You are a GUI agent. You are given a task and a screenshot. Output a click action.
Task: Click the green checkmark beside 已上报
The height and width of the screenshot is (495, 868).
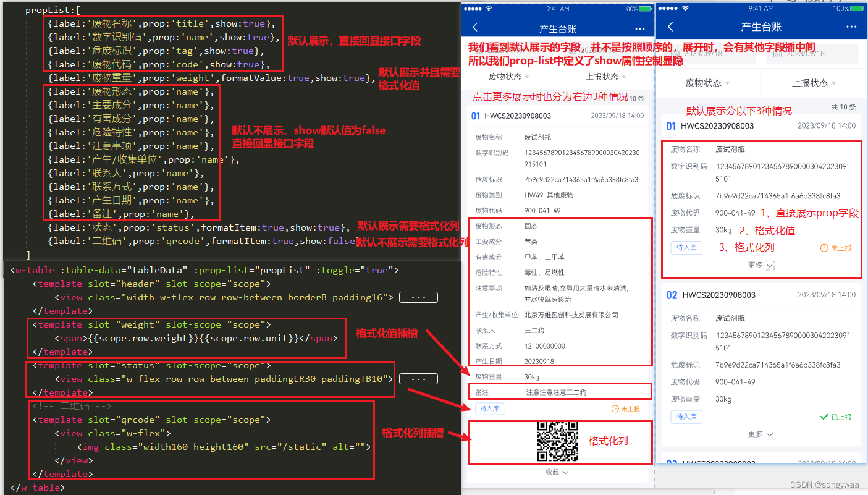pyautogui.click(x=824, y=417)
